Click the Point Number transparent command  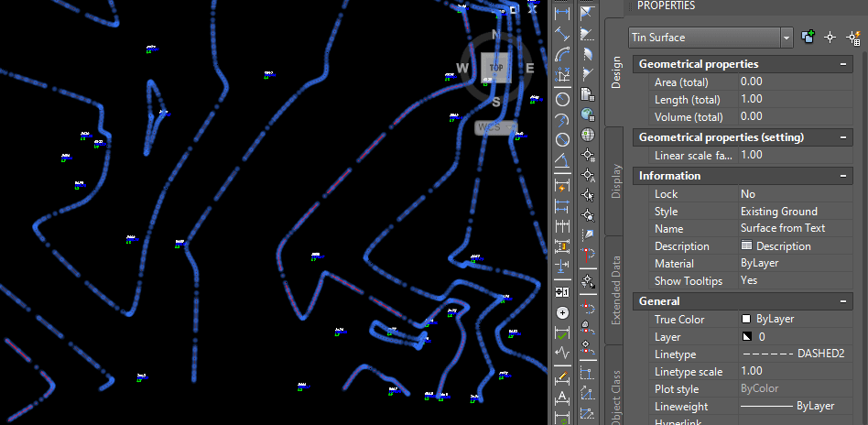point(587,155)
